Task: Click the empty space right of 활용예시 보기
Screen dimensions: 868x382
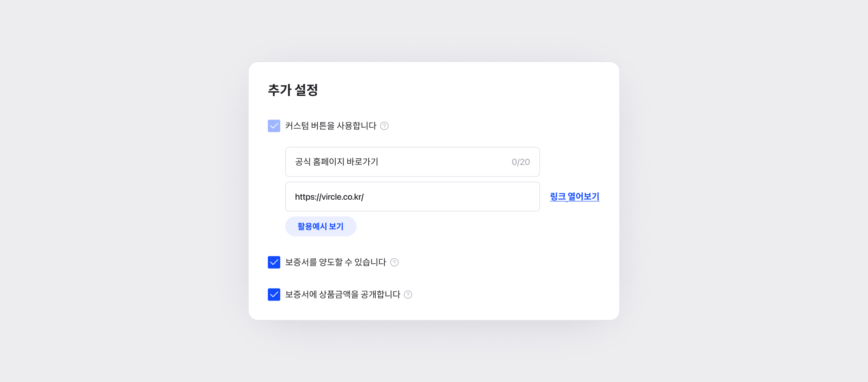Action: [x=455, y=227]
